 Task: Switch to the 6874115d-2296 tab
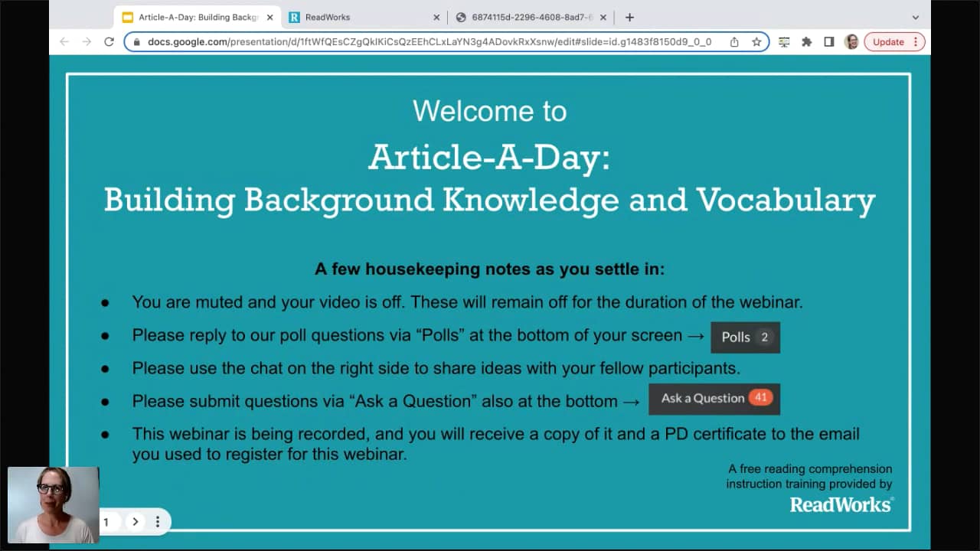[531, 17]
